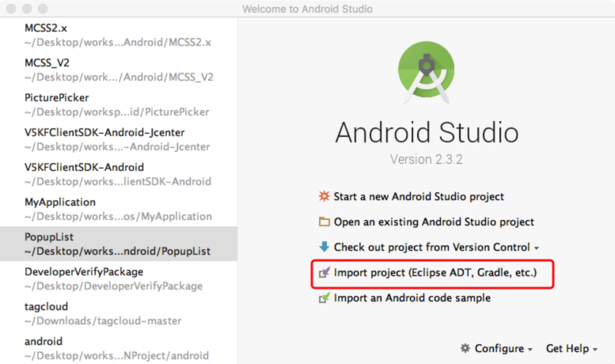Open recent project V5KFClientSDK-Android-Jcenter
The image size is (615, 364).
119,139
